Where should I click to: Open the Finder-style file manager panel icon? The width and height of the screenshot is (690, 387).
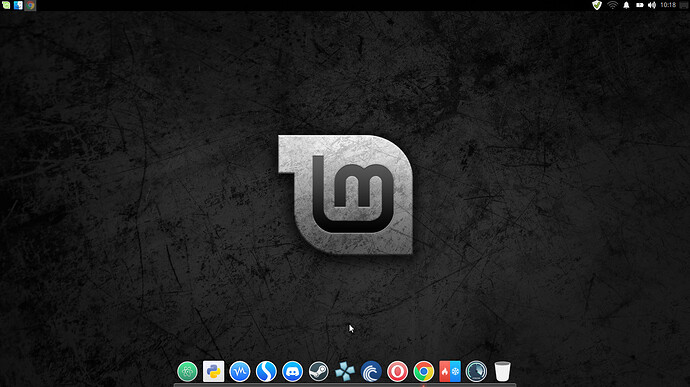(18, 5)
